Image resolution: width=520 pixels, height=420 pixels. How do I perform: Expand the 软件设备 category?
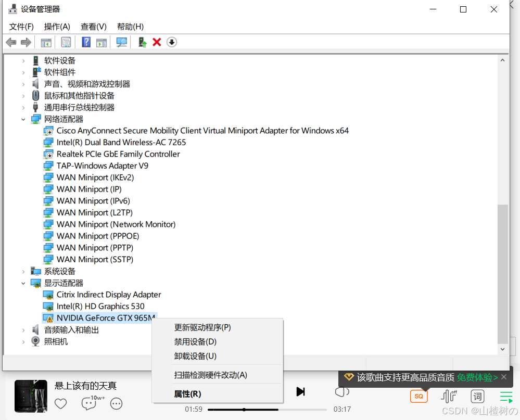[x=23, y=61]
